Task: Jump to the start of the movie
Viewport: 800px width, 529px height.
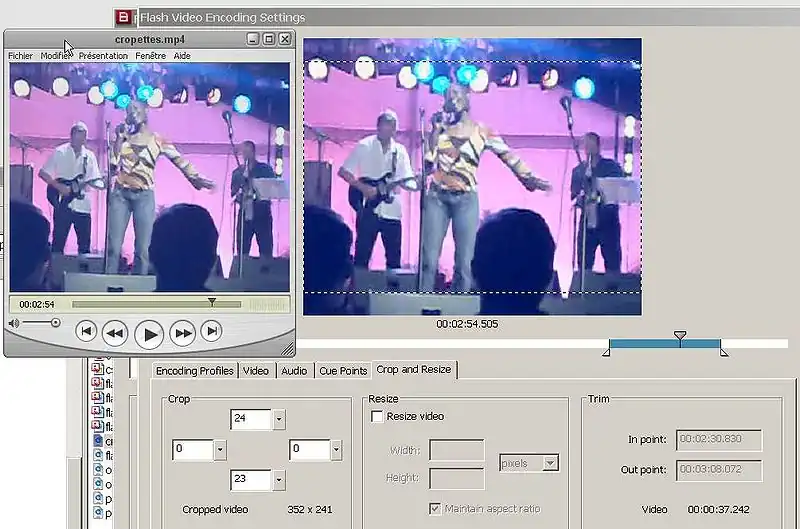Action: pyautogui.click(x=86, y=331)
